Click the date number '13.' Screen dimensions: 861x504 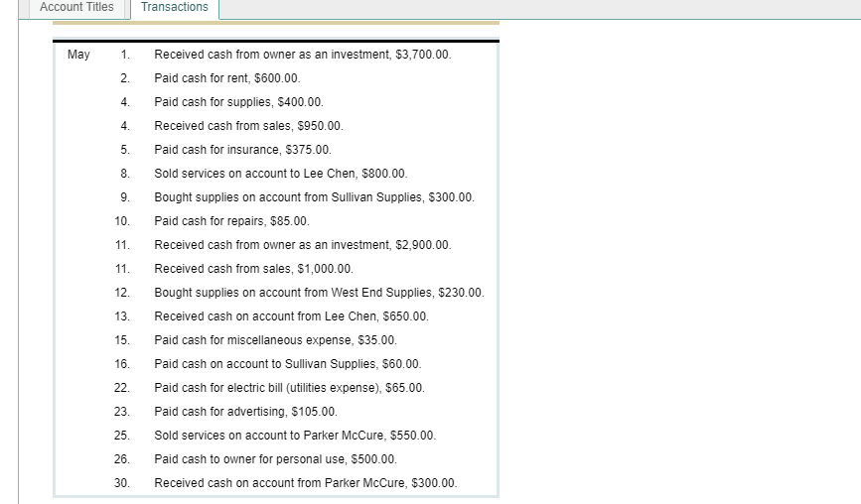pyautogui.click(x=122, y=316)
